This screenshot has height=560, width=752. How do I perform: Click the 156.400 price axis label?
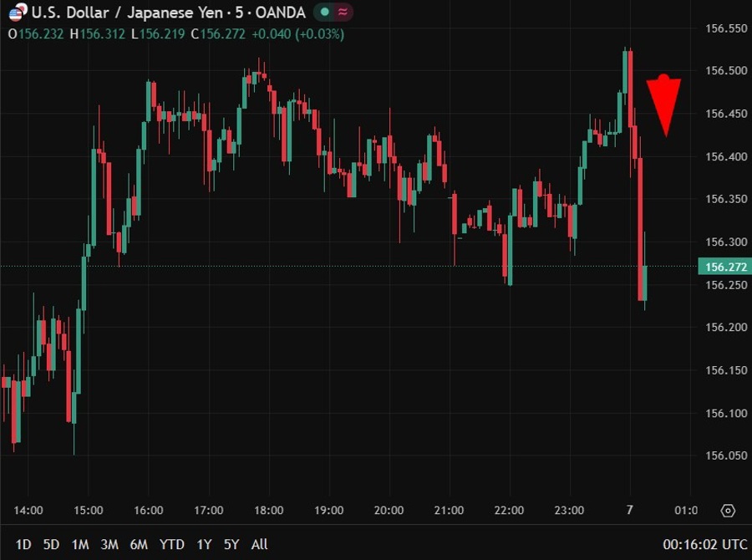pyautogui.click(x=726, y=156)
